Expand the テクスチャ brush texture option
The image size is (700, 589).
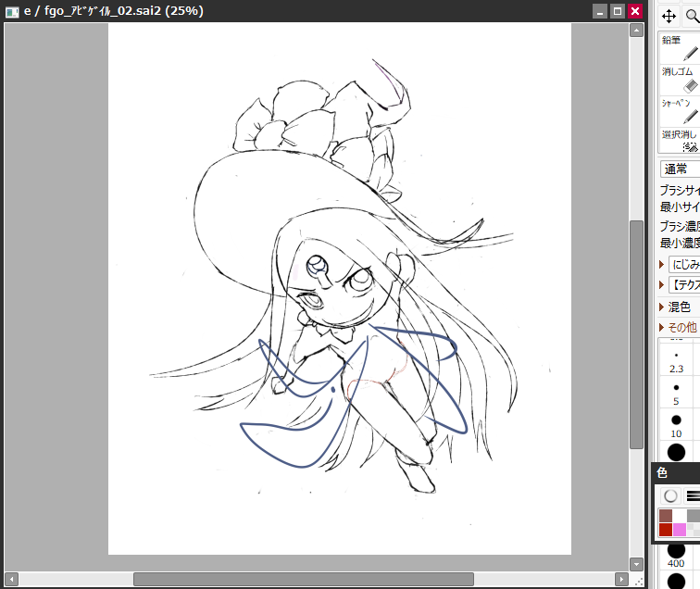coord(662,284)
